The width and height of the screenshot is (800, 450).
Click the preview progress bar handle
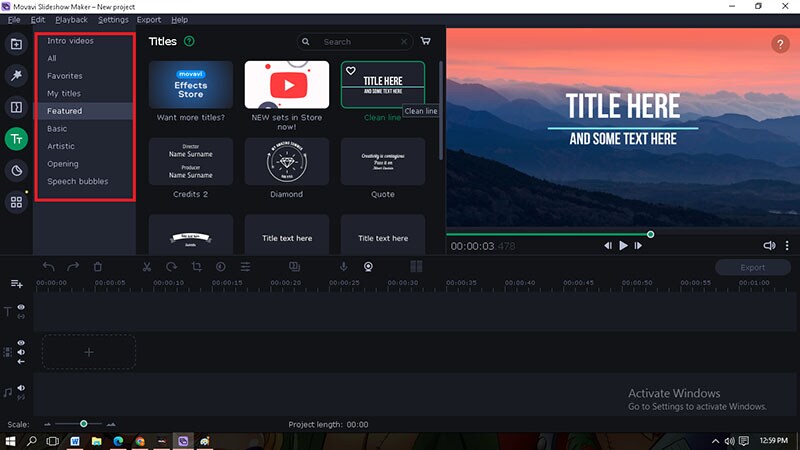tap(651, 234)
